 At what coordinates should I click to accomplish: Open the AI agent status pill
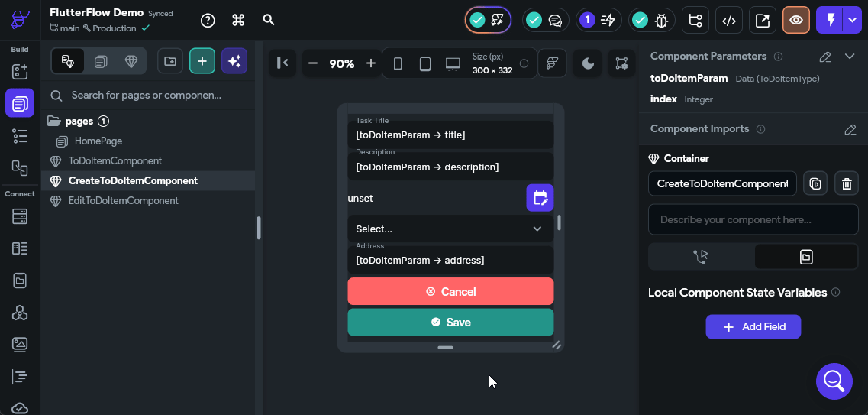point(487,21)
